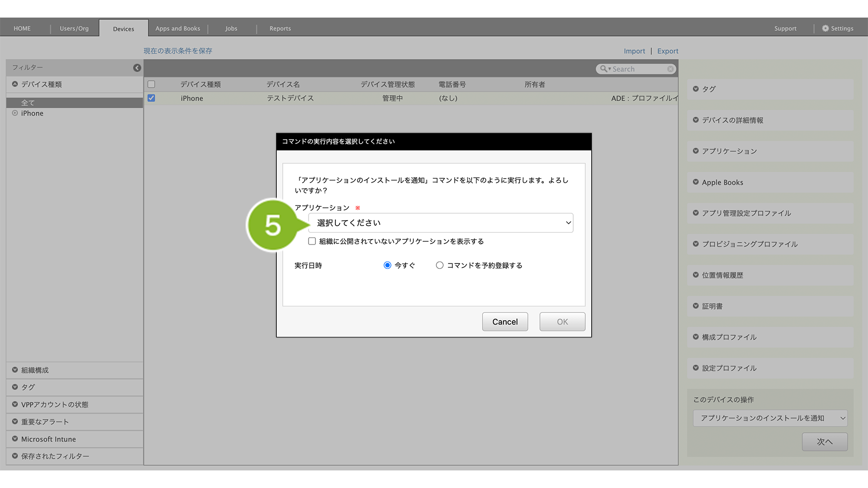Uncheck the iPhone テストデバイス row checkbox

pos(151,98)
